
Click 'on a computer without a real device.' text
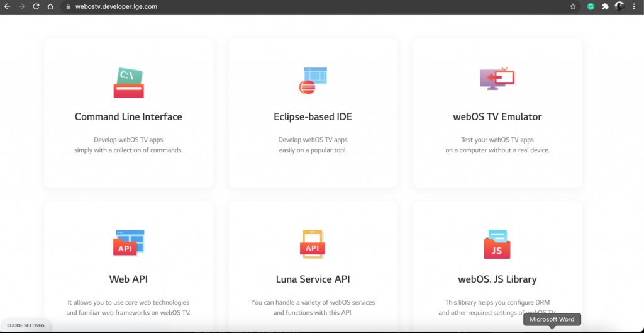click(497, 150)
